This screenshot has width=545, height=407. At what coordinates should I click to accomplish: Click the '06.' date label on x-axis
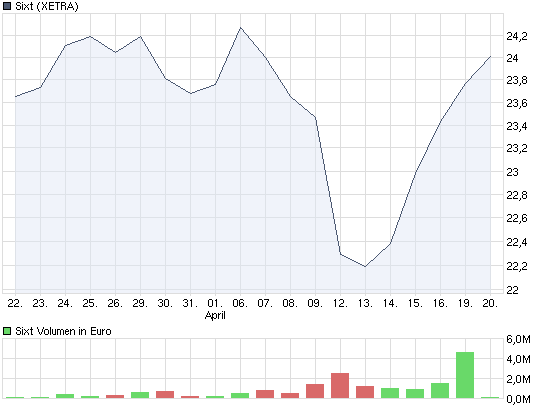pos(240,303)
